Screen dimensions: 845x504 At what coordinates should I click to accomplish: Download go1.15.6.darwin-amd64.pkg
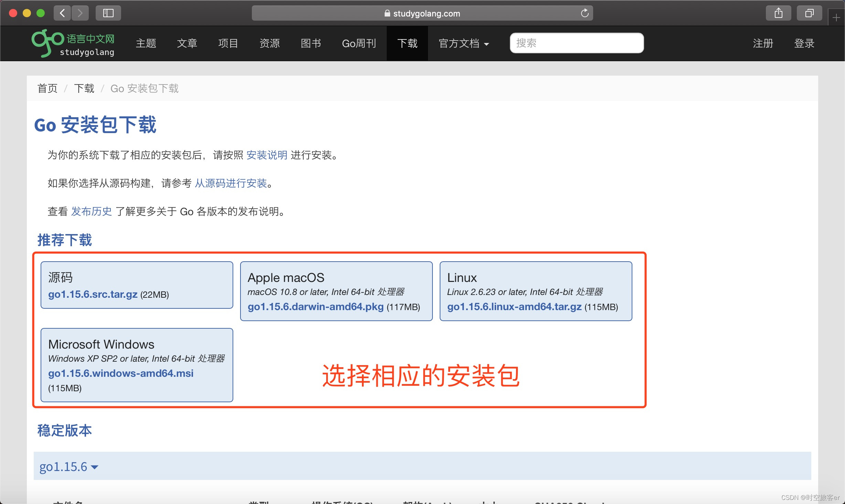click(x=315, y=307)
